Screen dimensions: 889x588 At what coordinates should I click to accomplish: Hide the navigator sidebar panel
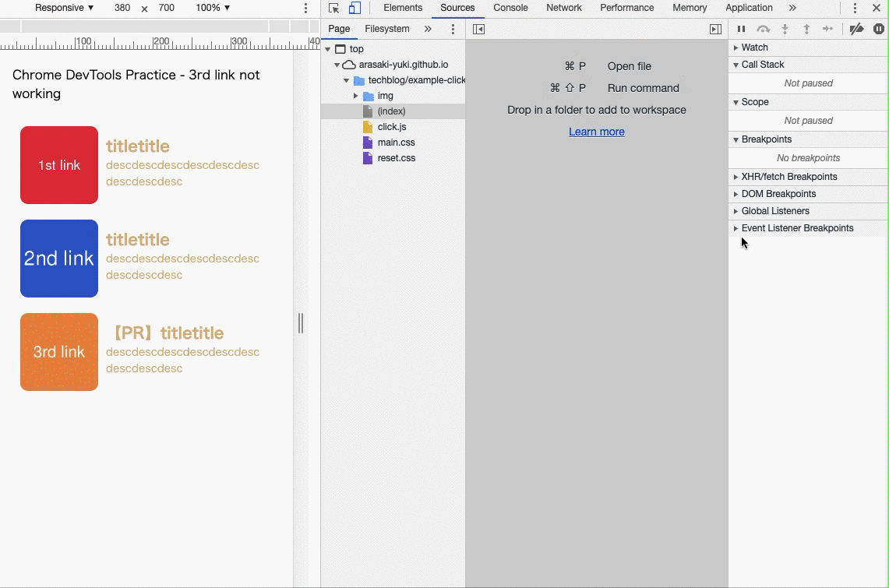[x=478, y=30]
